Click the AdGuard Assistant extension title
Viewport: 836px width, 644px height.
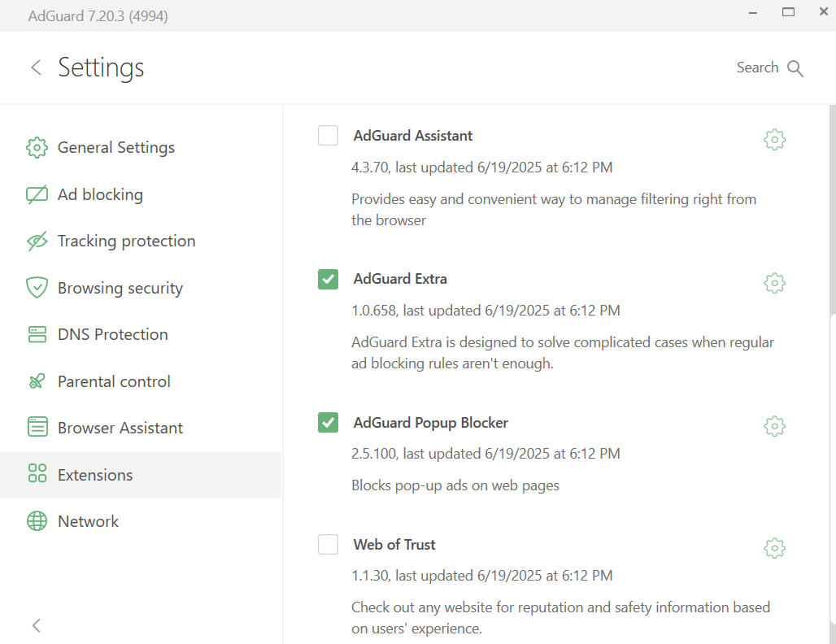412,136
